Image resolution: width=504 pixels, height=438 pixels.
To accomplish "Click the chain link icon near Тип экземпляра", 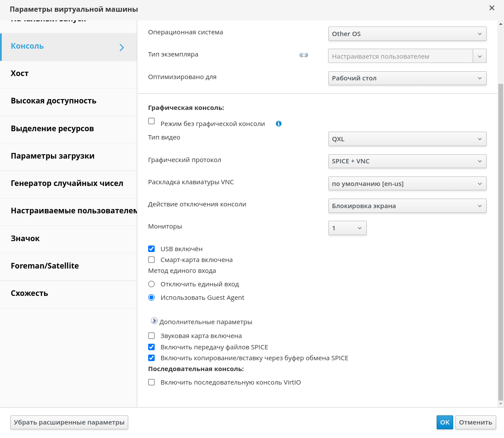I will pyautogui.click(x=303, y=55).
